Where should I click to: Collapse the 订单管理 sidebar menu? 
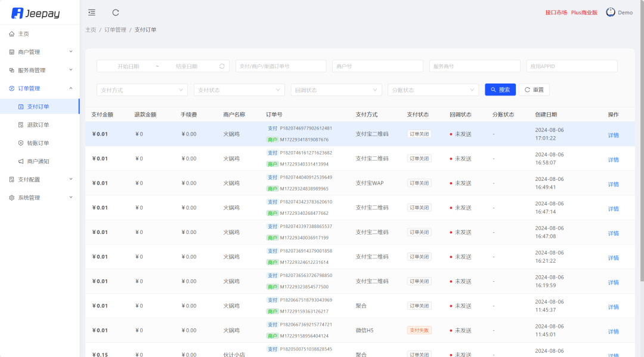tap(39, 88)
